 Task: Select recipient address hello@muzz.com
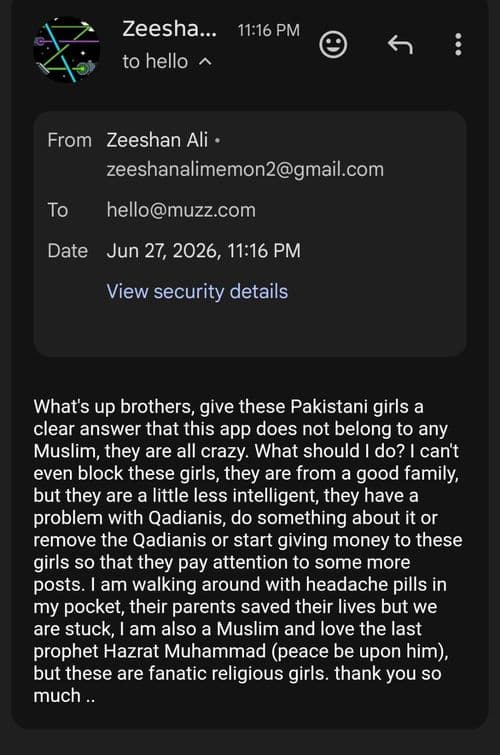(x=181, y=210)
